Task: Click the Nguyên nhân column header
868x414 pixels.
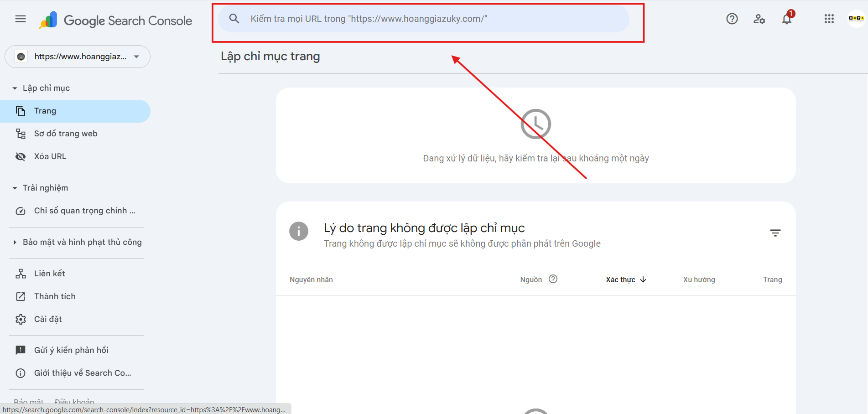Action: coord(311,279)
